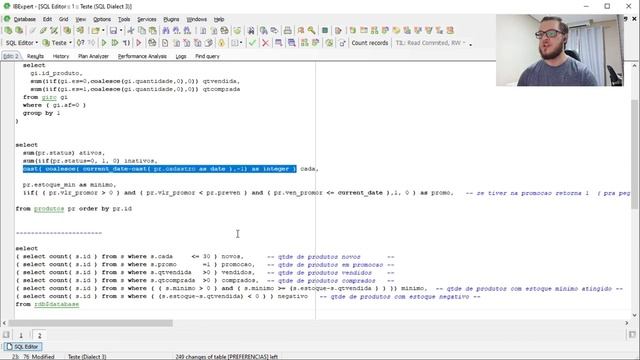Click the red play arrow icon

(139, 43)
